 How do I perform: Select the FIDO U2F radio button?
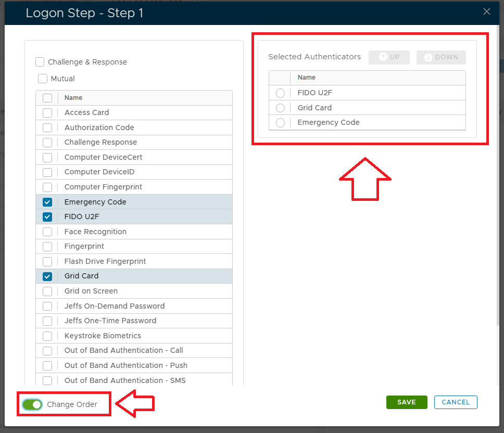[x=280, y=93]
